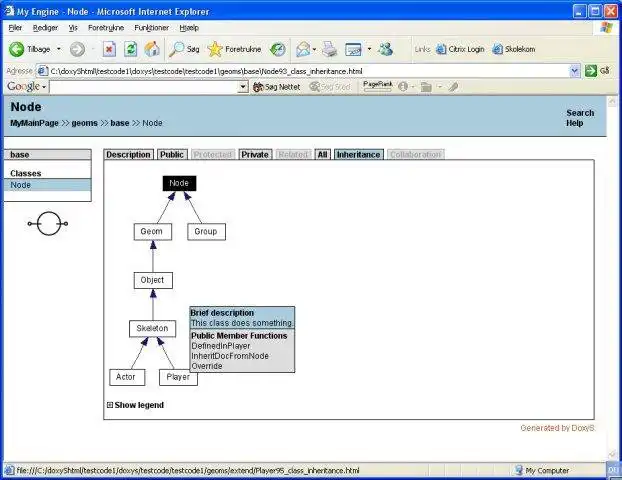Open the Citrix Login links-bar shortcut
Viewport: 622px width, 480px height.
(460, 49)
